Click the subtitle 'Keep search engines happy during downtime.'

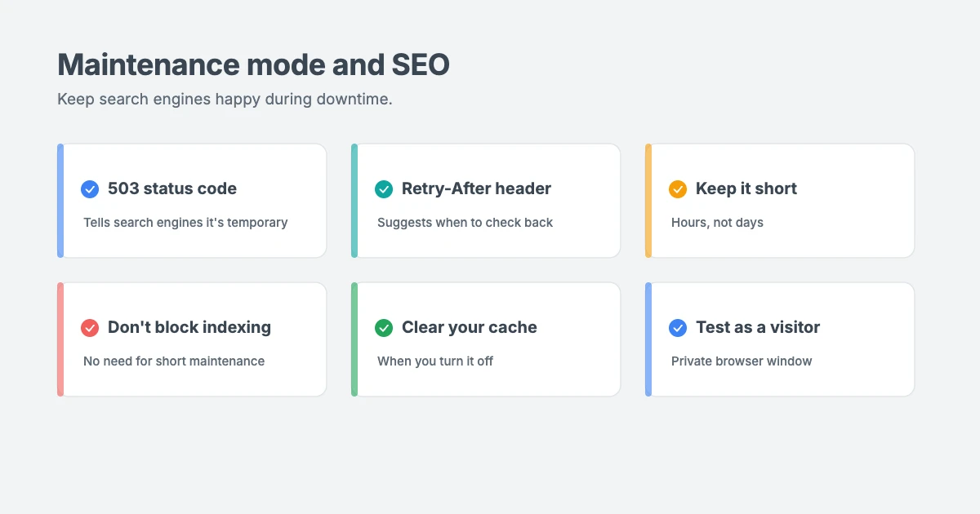(x=225, y=100)
